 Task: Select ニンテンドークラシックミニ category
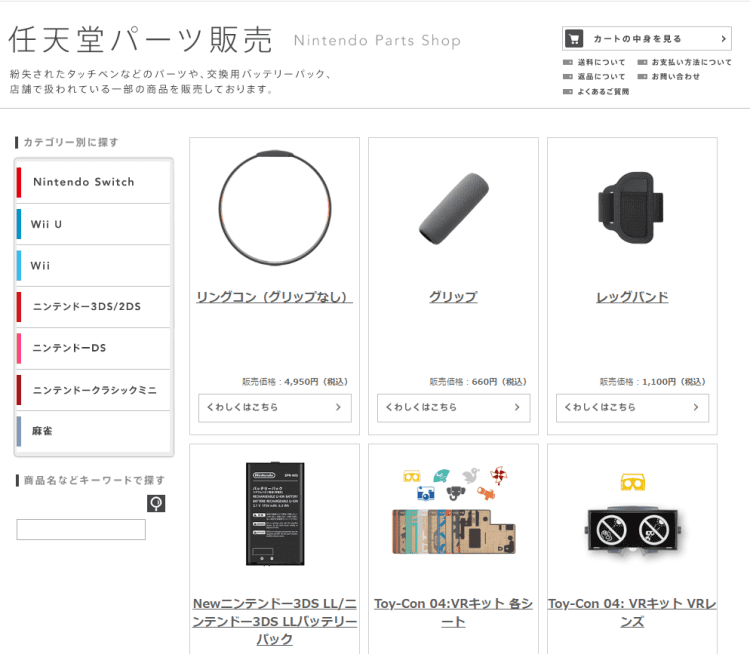93,390
